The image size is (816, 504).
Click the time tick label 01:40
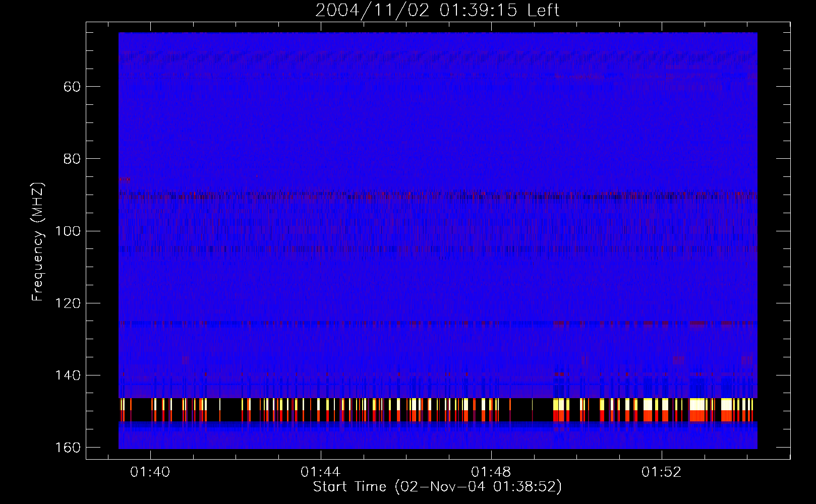(x=150, y=472)
